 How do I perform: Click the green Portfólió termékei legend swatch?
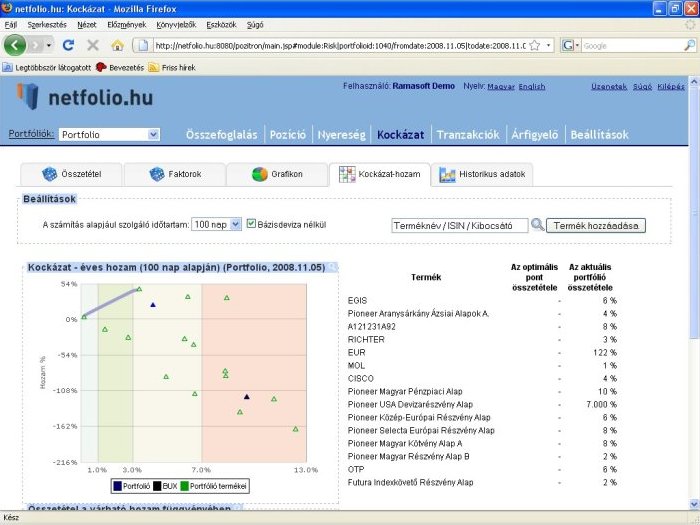pyautogui.click(x=184, y=486)
